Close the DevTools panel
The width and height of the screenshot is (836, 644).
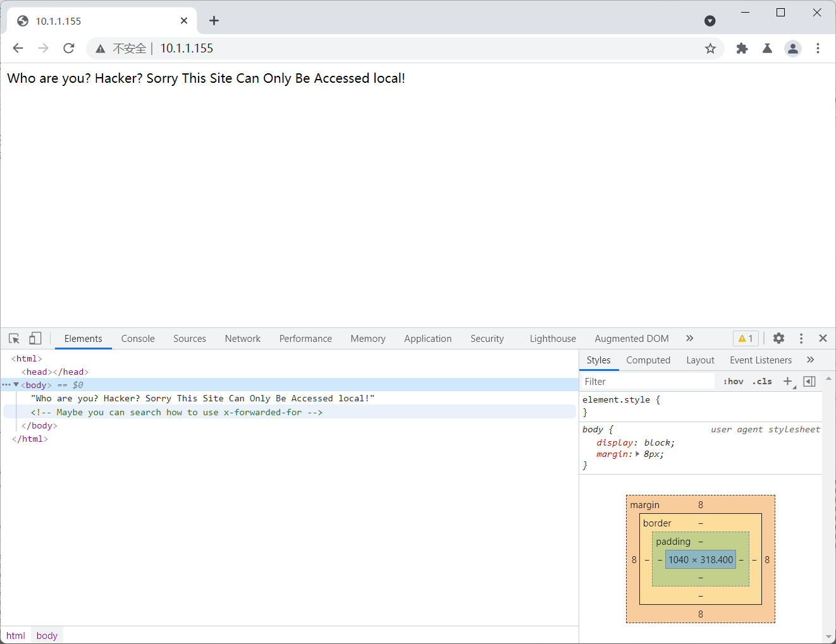click(x=823, y=338)
